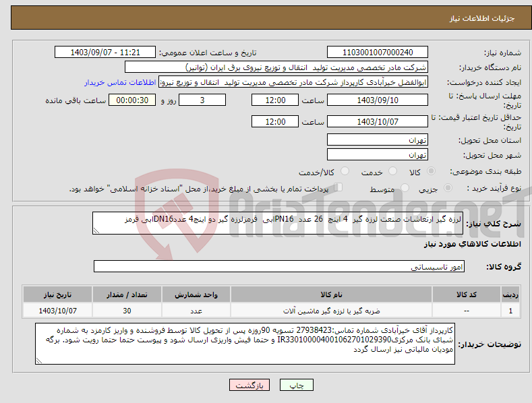
Task: Select the کالا radio button
Action: 431,171
